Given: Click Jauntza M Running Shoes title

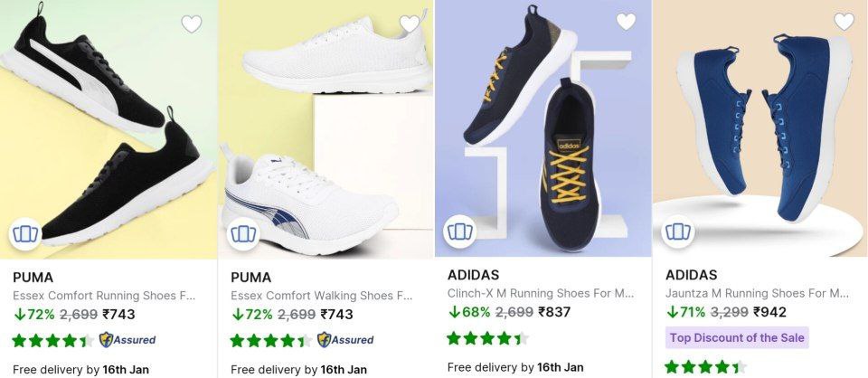Looking at the screenshot, I should pos(758,293).
